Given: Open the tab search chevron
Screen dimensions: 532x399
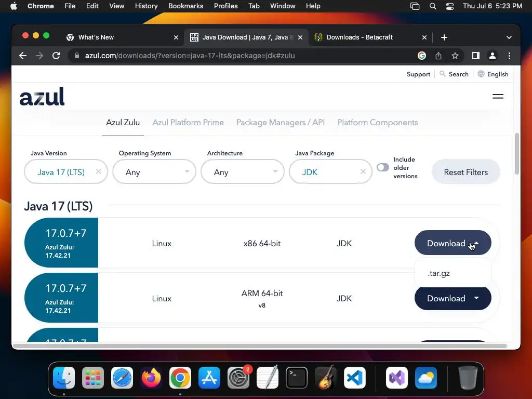Looking at the screenshot, I should click(509, 37).
